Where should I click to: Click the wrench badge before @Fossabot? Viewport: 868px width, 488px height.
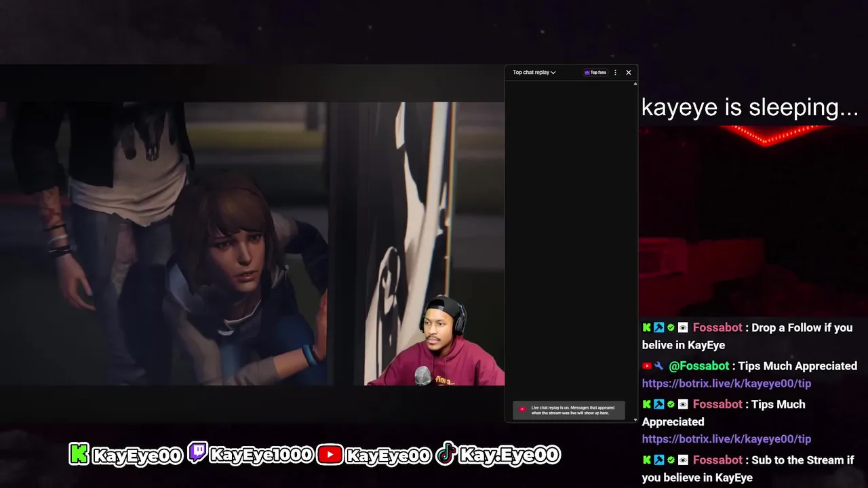[658, 366]
